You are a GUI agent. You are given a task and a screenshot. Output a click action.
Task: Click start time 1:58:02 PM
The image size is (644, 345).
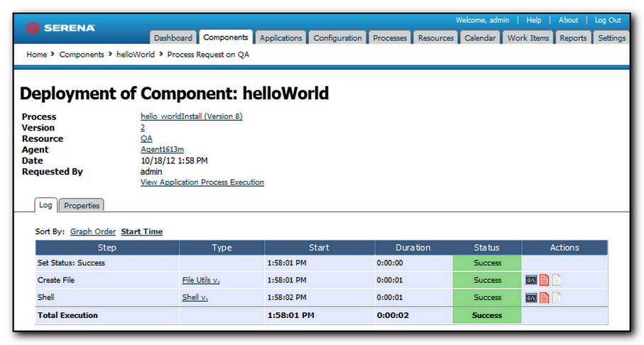tap(287, 297)
